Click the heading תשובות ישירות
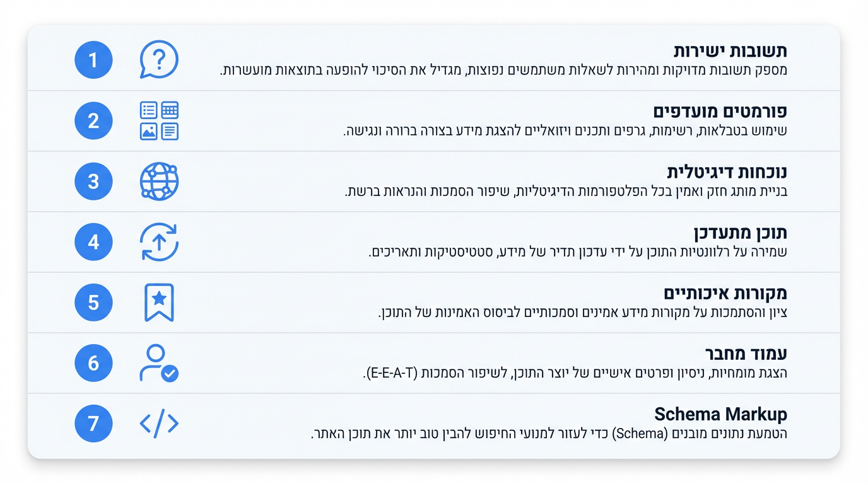Image resolution: width=868 pixels, height=484 pixels. pyautogui.click(x=730, y=51)
